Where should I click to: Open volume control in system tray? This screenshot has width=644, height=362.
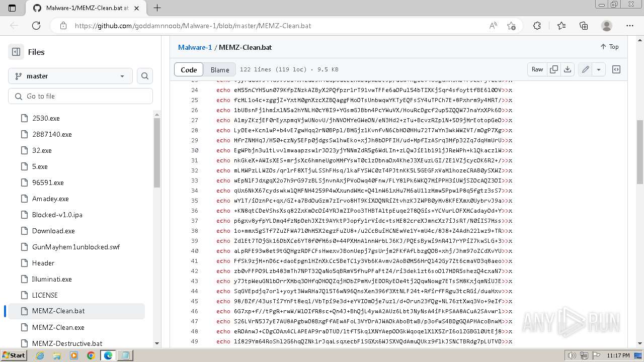coord(572,355)
